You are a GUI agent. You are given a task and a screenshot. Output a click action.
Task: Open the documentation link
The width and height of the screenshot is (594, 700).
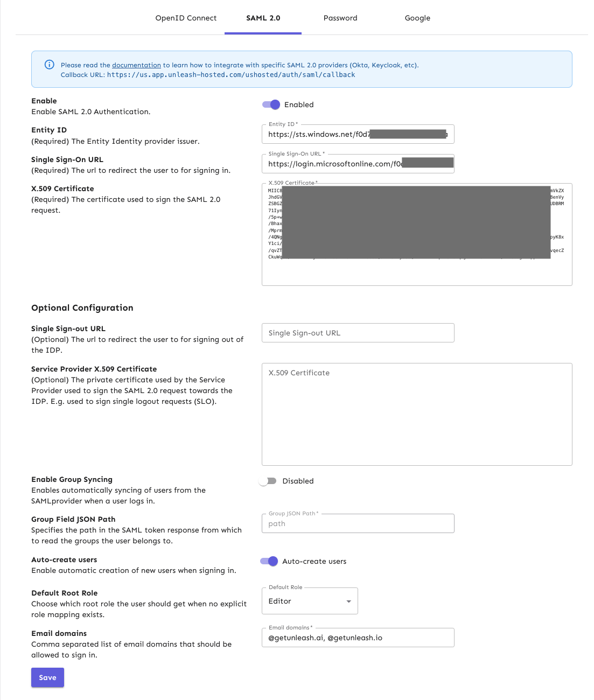(x=136, y=65)
